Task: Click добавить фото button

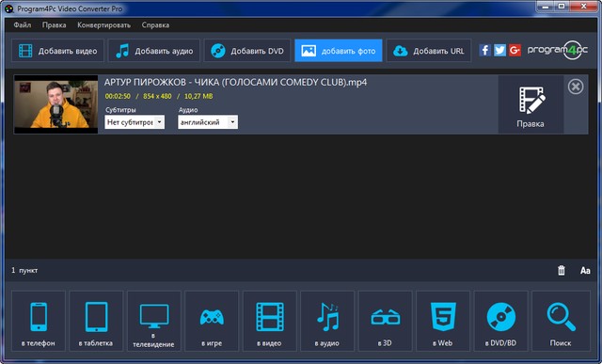Action: click(x=339, y=50)
